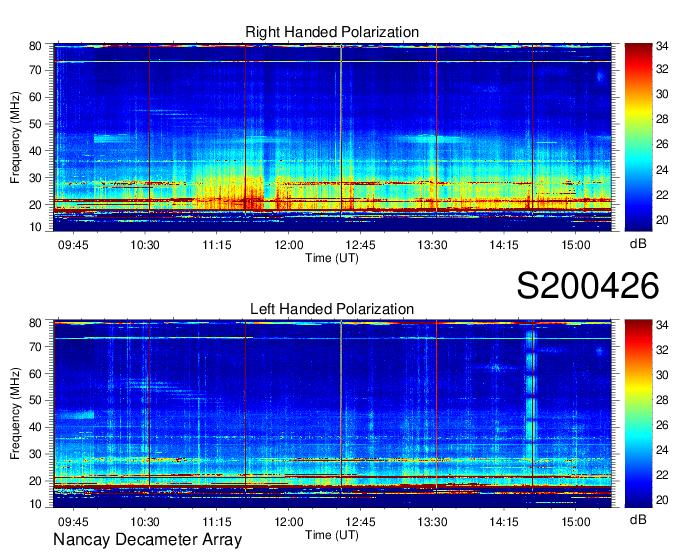The image size is (680, 552).
Task: Click the "Right Handed Polarization" plot title
Action: click(x=332, y=32)
